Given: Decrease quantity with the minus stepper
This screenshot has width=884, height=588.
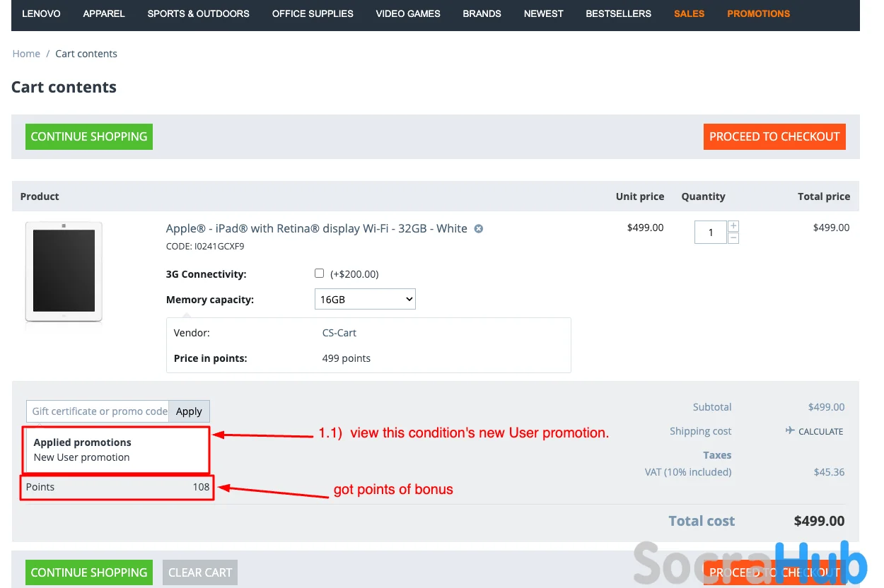Looking at the screenshot, I should pyautogui.click(x=733, y=238).
